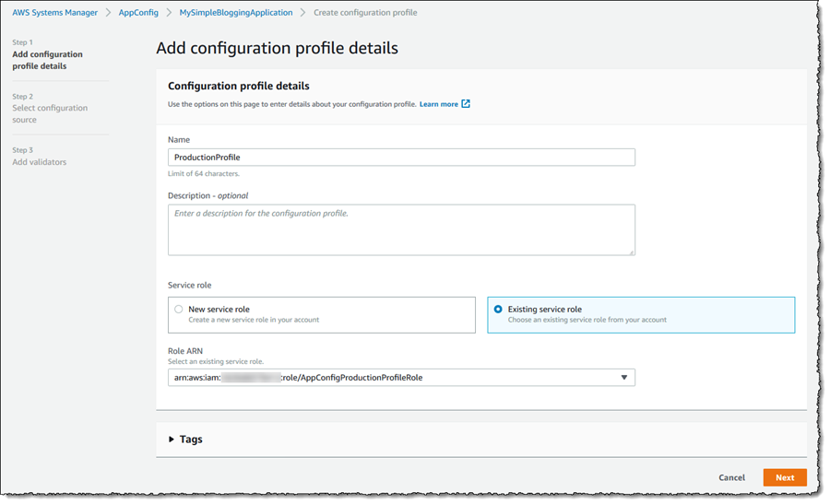
Task: Expand the Tags section triangle
Action: 172,440
